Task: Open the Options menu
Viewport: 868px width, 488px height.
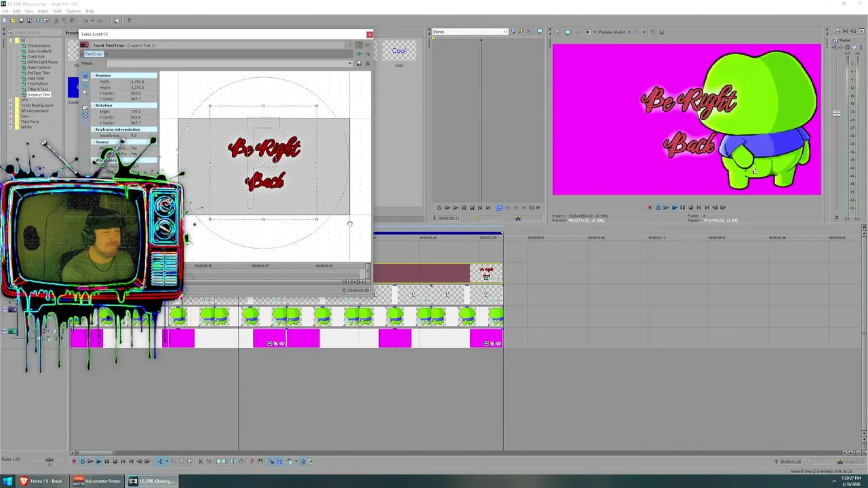Action: pyautogui.click(x=73, y=11)
